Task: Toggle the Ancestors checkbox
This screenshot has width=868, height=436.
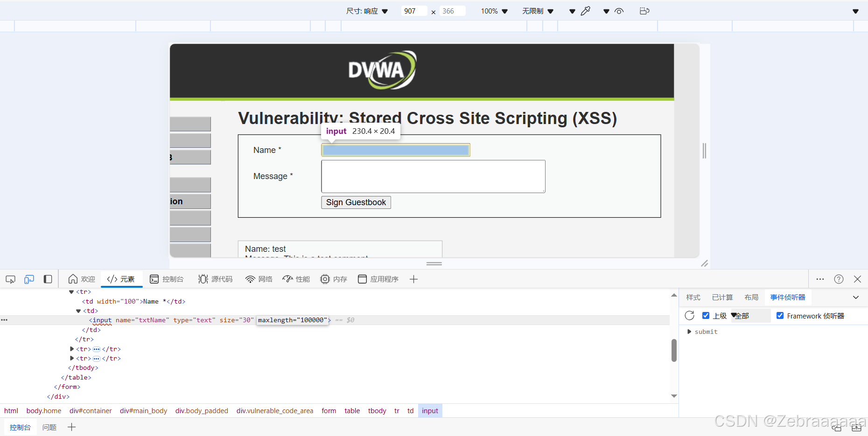Action: pos(706,316)
